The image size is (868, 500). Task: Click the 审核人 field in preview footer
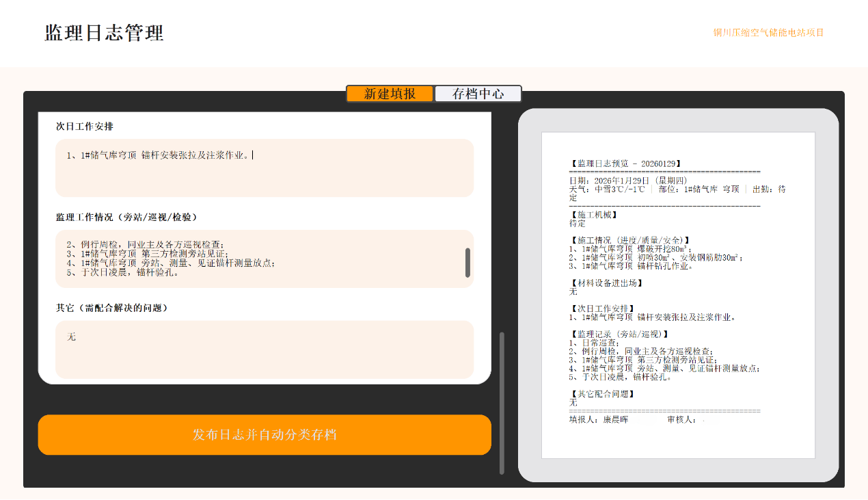point(685,419)
